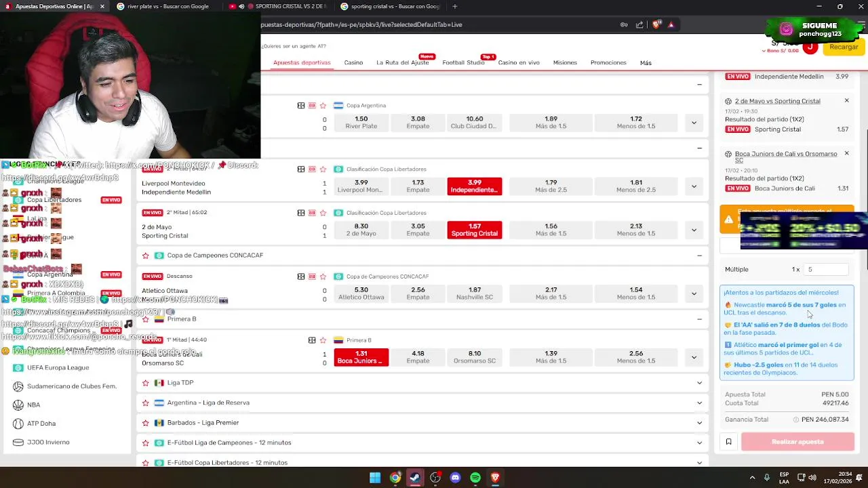Star the 2 de Mayo vs Sporting Cristal match
This screenshot has height=488, width=868.
click(323, 213)
